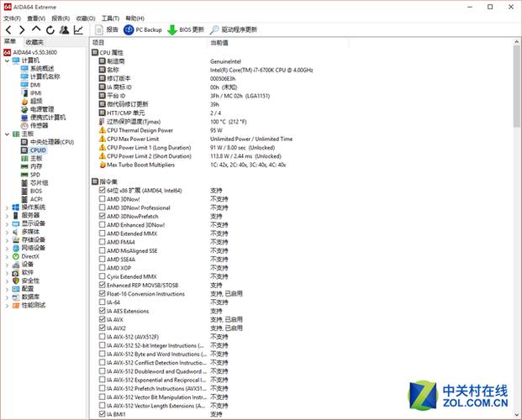Select 电源管理 in the tree
This screenshot has height=420, width=522.
[x=37, y=109]
